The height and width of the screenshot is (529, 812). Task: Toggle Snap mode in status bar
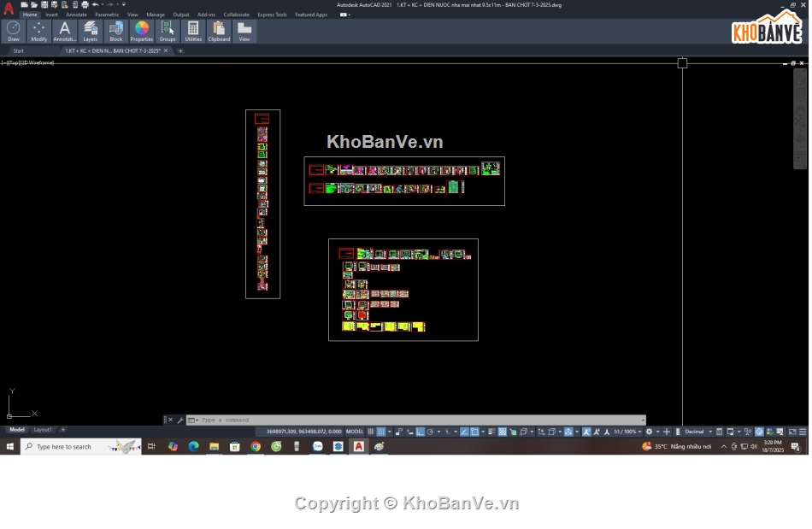pos(381,432)
